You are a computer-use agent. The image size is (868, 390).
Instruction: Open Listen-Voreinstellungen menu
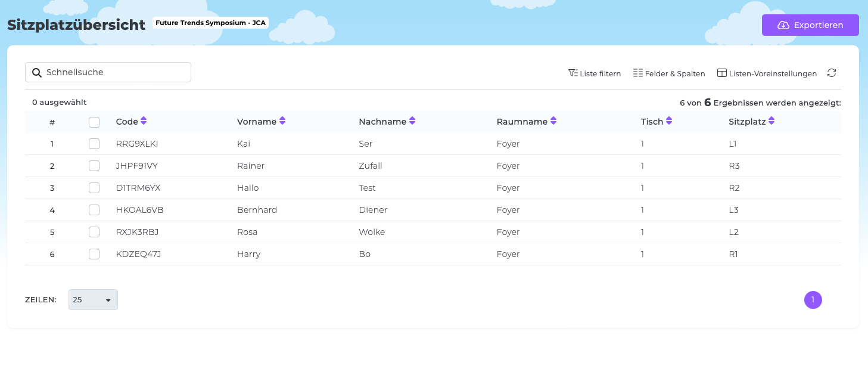[767, 73]
